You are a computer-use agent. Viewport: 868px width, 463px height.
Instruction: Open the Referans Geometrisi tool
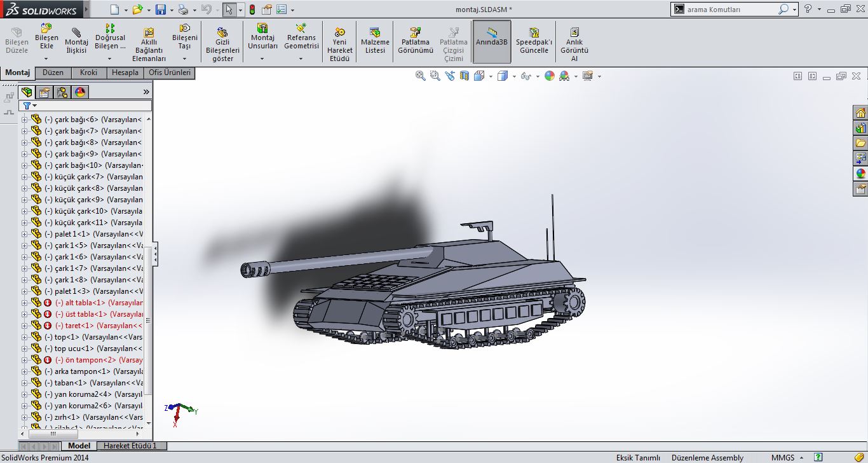click(301, 38)
